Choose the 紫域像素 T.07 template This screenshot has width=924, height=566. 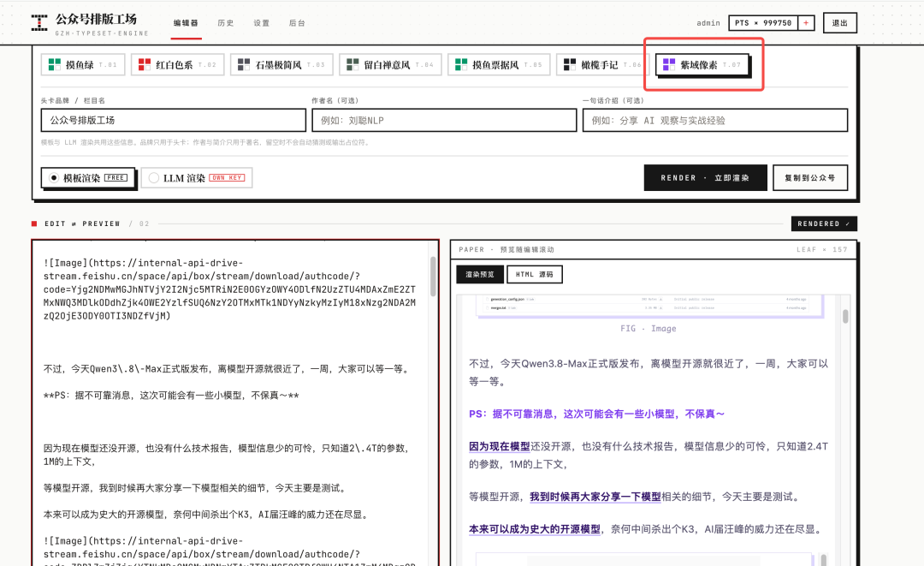pyautogui.click(x=702, y=64)
